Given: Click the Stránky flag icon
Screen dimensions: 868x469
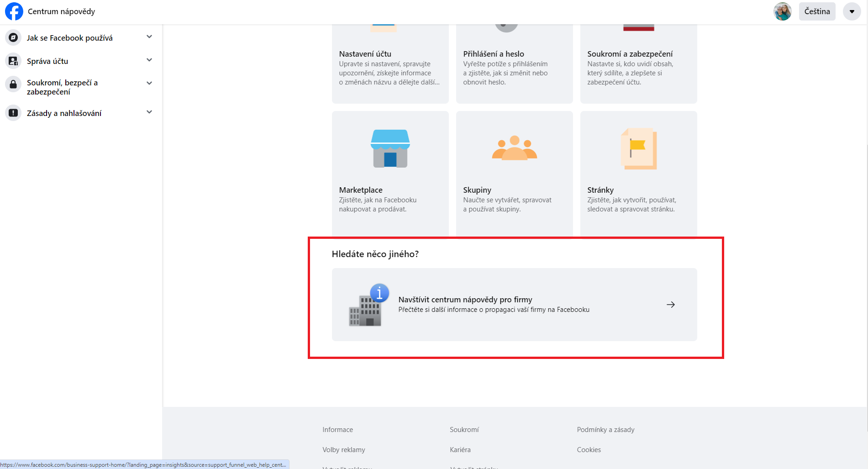Looking at the screenshot, I should (639, 148).
